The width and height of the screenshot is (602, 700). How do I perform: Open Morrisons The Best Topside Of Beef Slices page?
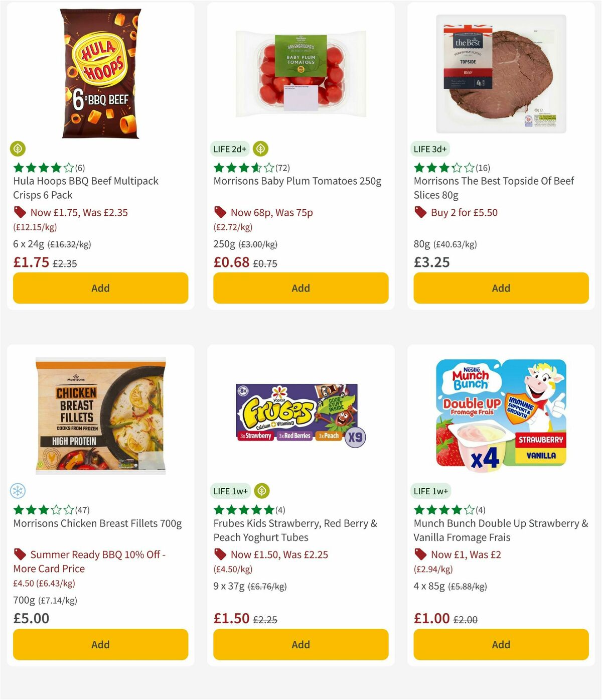[x=494, y=188]
